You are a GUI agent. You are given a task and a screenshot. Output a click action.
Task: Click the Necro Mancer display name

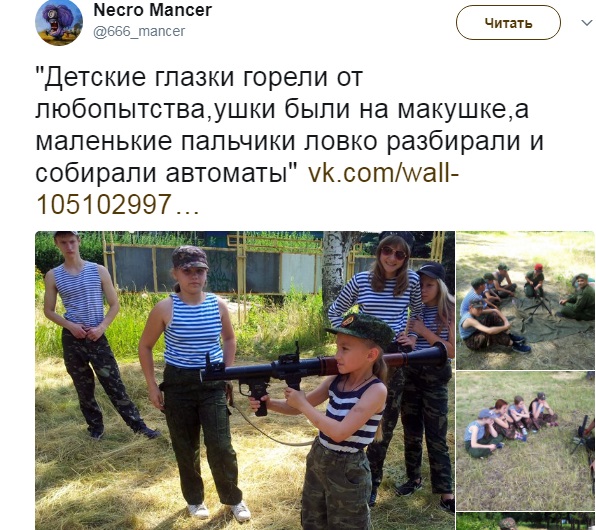pyautogui.click(x=152, y=10)
